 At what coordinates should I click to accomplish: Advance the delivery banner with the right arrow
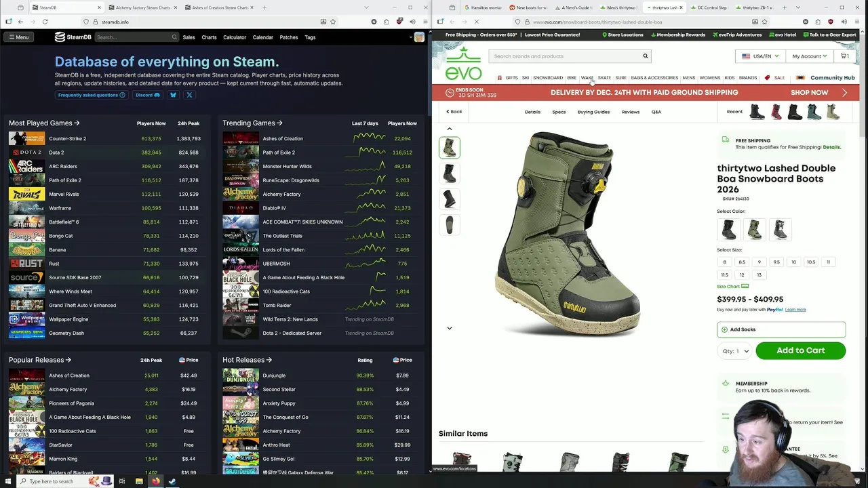[844, 93]
